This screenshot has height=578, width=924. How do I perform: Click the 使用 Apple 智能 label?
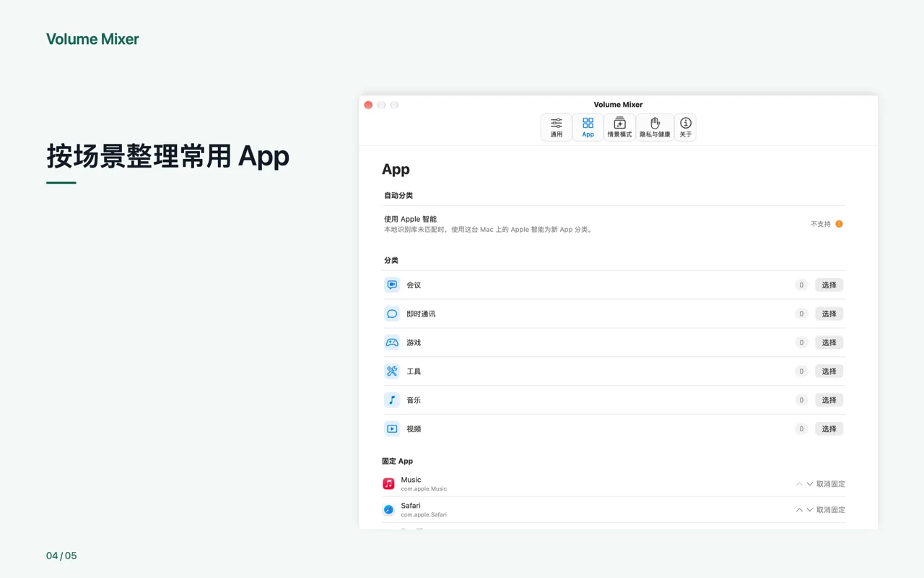(x=410, y=219)
